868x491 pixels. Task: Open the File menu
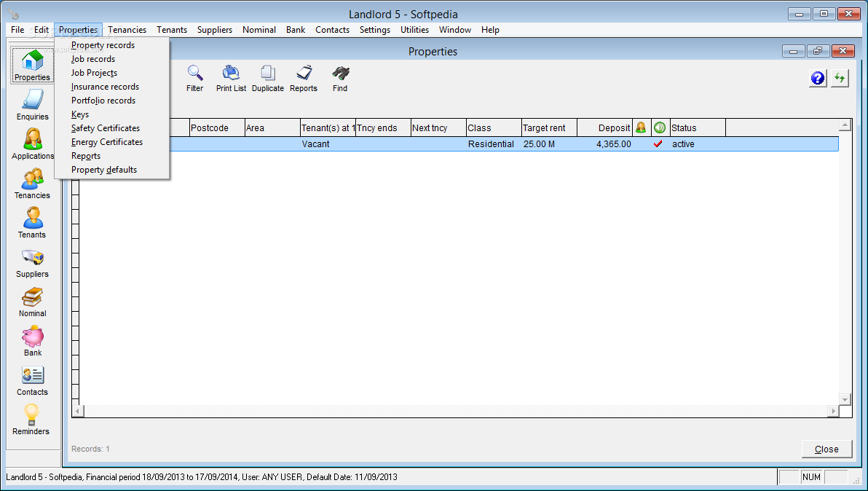[17, 30]
